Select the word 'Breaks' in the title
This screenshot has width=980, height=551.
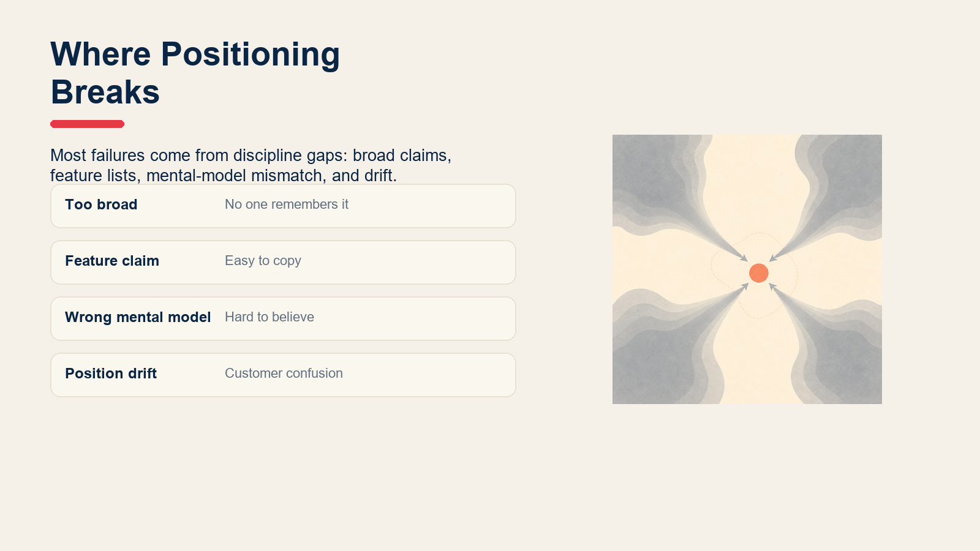coord(105,92)
